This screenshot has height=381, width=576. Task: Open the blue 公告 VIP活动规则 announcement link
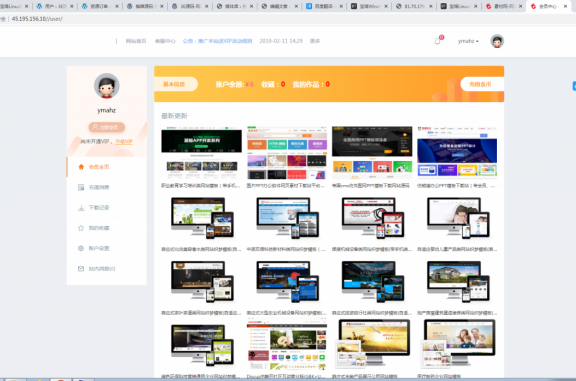[217, 41]
